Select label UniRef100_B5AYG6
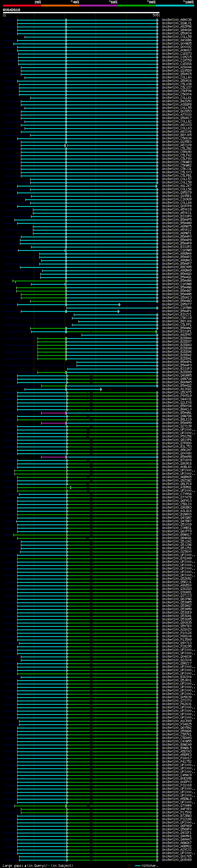The height and width of the screenshot is (868, 197). pyautogui.click(x=177, y=406)
